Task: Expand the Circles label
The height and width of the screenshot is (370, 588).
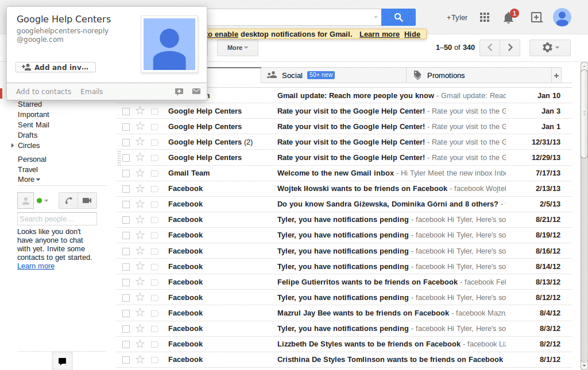Action: [13, 145]
